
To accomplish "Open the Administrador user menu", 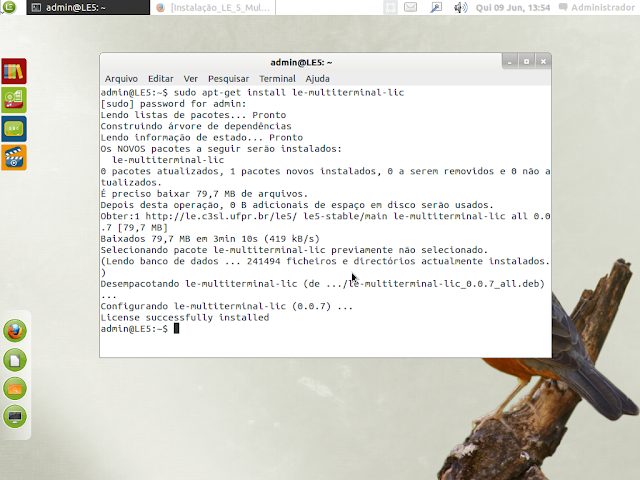I will tap(596, 7).
